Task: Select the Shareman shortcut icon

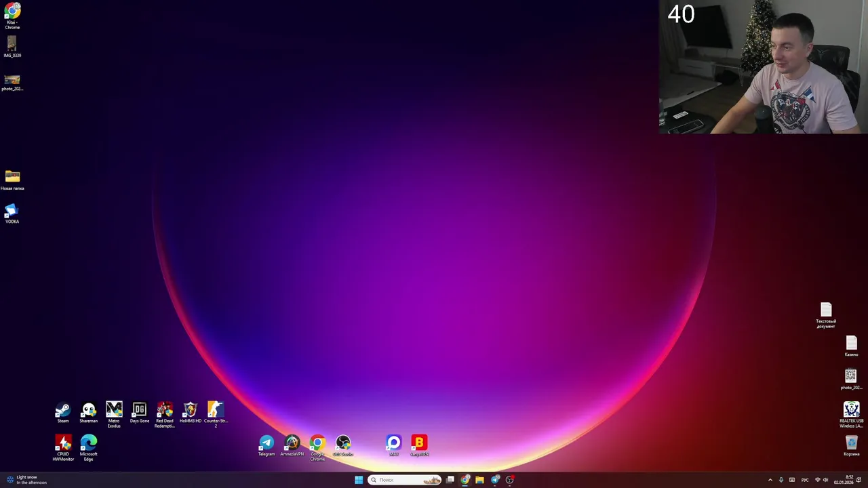Action: pos(89,413)
